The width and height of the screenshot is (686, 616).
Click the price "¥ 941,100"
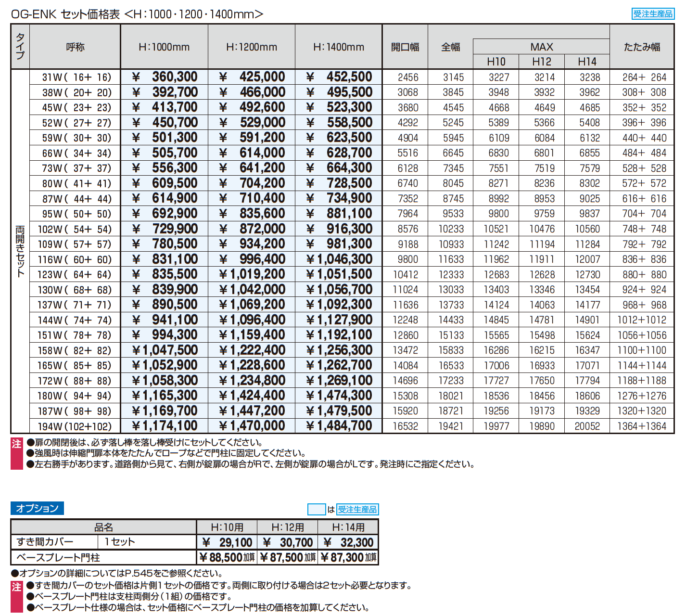point(165,320)
